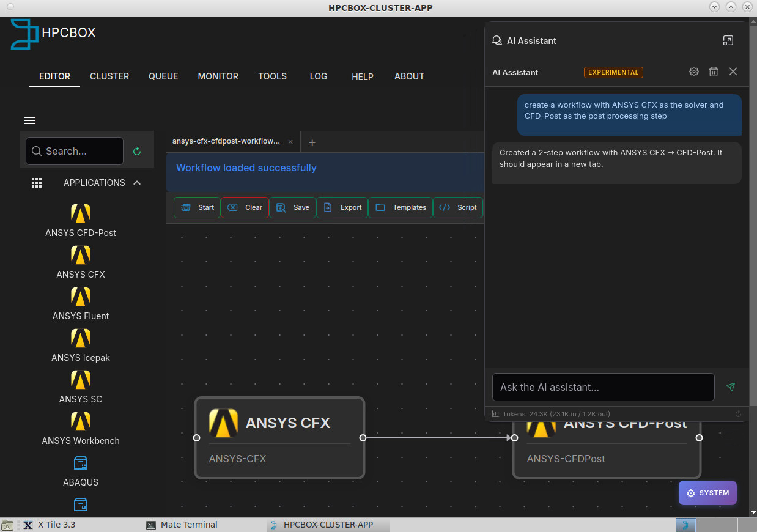Click the show desktop icon in taskbar
This screenshot has height=532, width=757.
click(7, 525)
